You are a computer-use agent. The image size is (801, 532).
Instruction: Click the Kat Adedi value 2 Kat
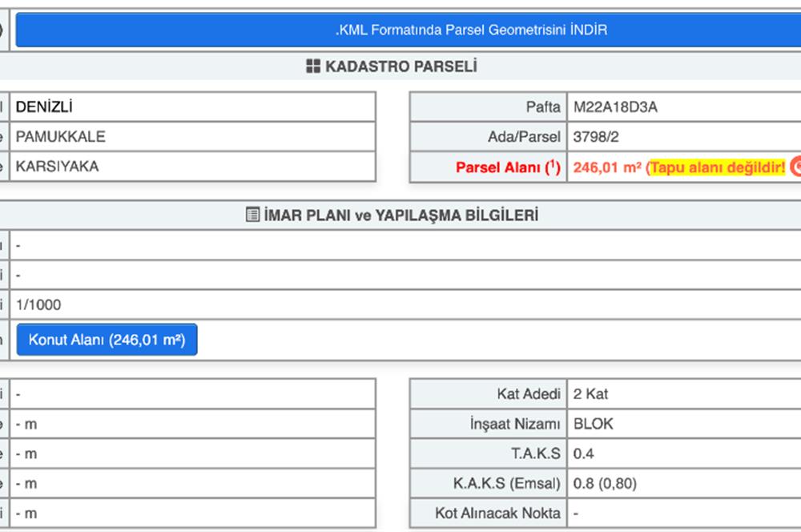(x=591, y=394)
